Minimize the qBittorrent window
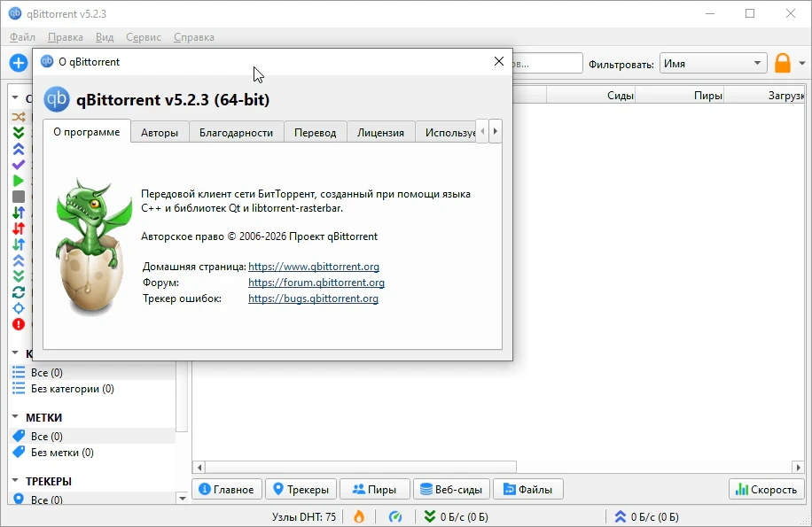Screen dimensions: 812x527 click(710, 14)
